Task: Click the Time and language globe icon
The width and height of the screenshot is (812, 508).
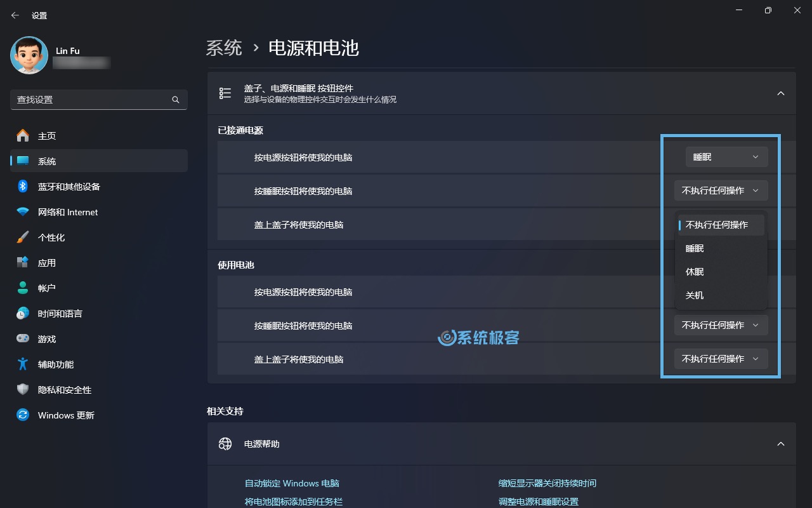Action: [x=23, y=313]
